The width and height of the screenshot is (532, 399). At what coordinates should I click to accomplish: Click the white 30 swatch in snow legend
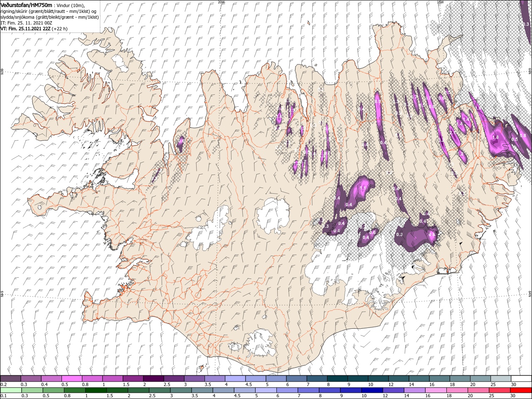[x=521, y=379]
